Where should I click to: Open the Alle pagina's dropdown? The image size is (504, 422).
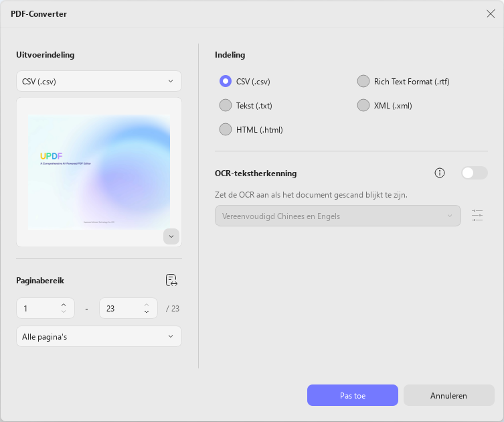(99, 336)
